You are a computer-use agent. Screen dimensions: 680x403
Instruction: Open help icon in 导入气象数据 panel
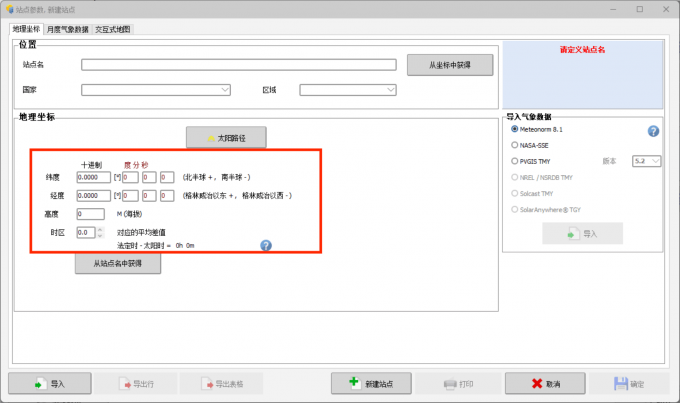[x=653, y=131]
